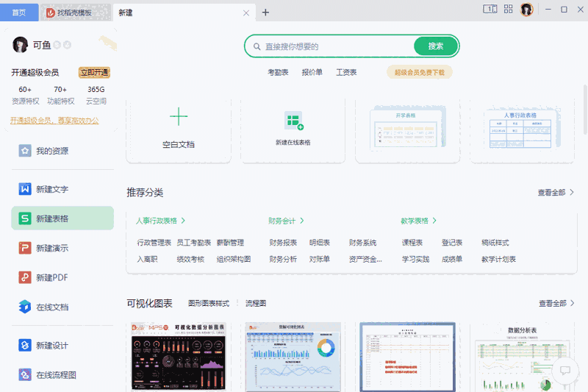The height and width of the screenshot is (392, 588).
Task: Click the 在线文档 cube icon
Action: coord(25,307)
